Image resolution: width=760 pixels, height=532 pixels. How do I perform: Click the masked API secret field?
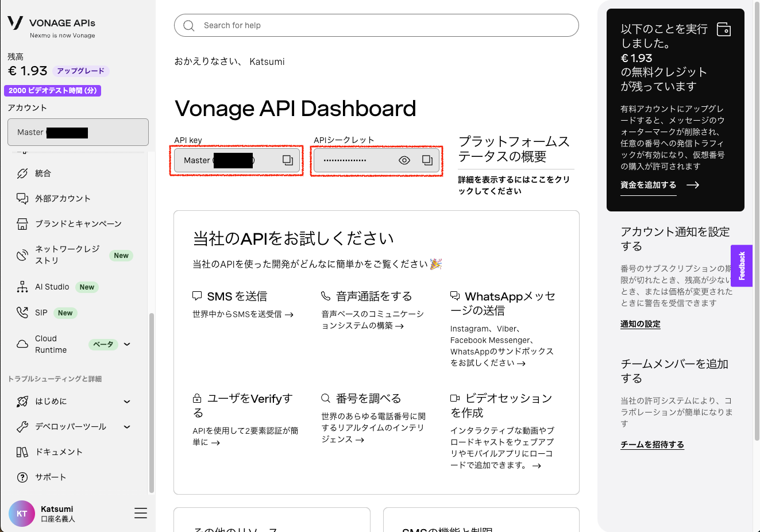click(376, 160)
